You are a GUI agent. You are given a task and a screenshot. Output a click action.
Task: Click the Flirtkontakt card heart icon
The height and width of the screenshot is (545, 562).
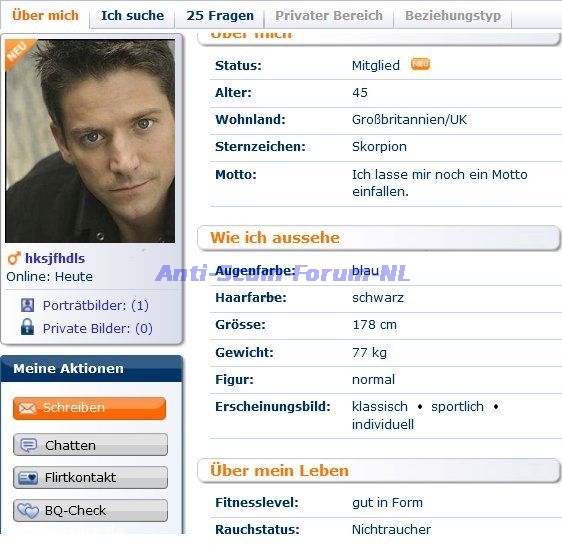28,478
